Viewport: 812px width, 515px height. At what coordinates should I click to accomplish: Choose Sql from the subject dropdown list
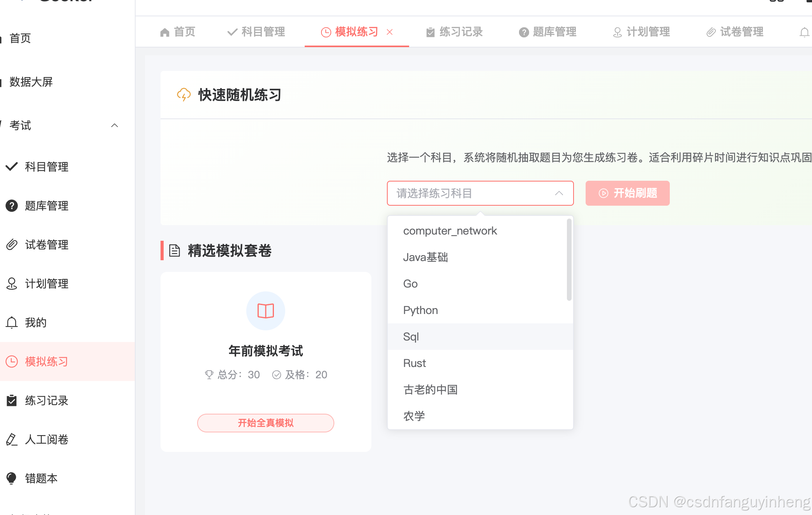coord(411,337)
